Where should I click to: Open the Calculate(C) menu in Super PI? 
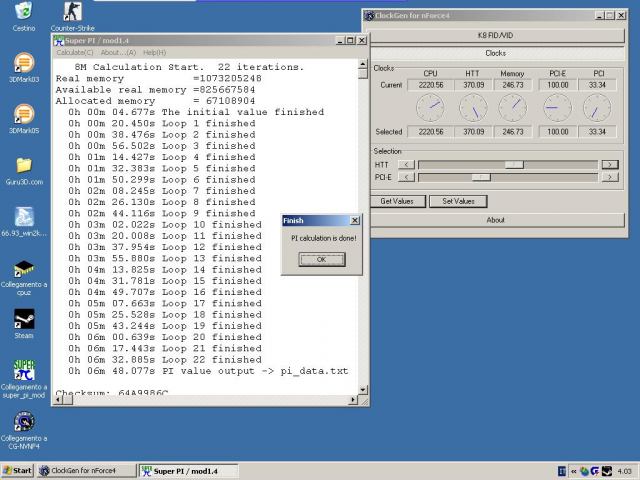[x=75, y=53]
